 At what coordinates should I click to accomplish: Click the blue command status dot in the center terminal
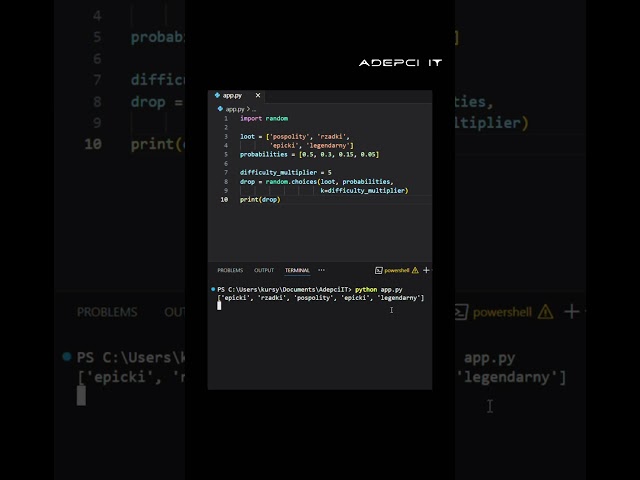(213, 289)
